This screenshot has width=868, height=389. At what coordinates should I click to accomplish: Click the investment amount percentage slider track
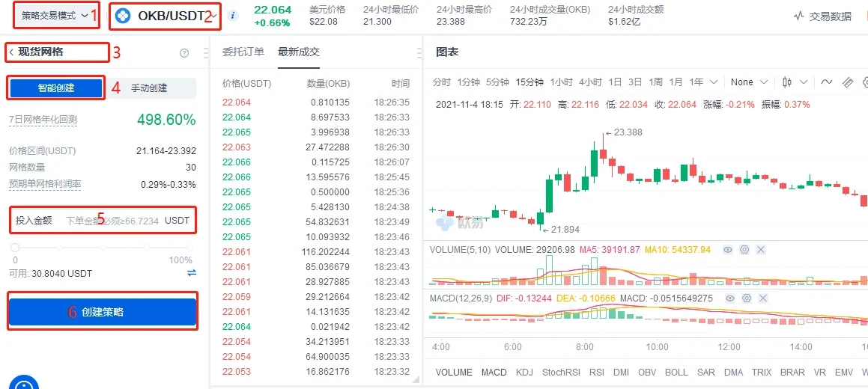(103, 247)
